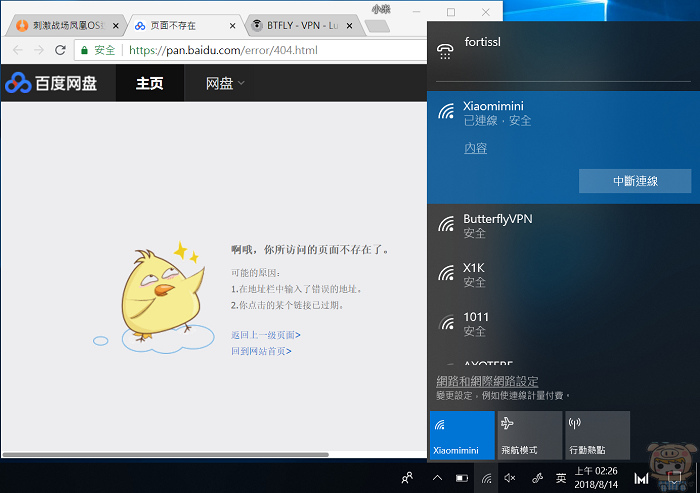This screenshot has height=493, width=700.
Task: Show hidden system tray icons chevron
Action: tap(437, 478)
